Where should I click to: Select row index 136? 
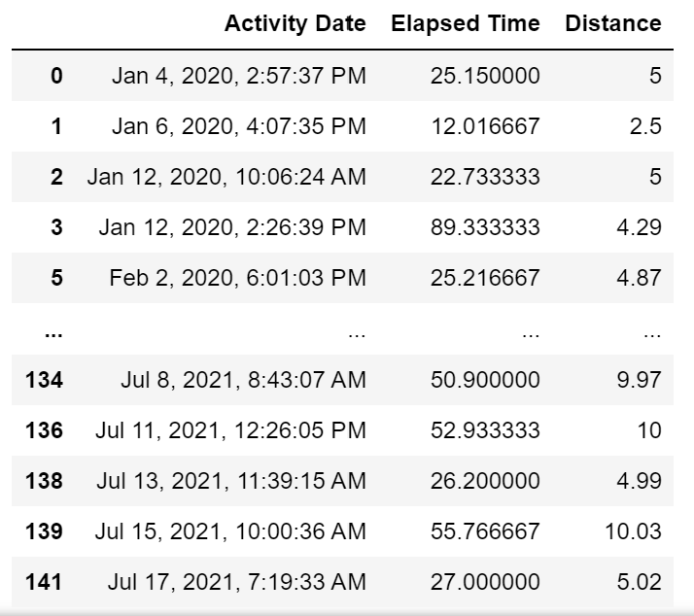coord(44,430)
